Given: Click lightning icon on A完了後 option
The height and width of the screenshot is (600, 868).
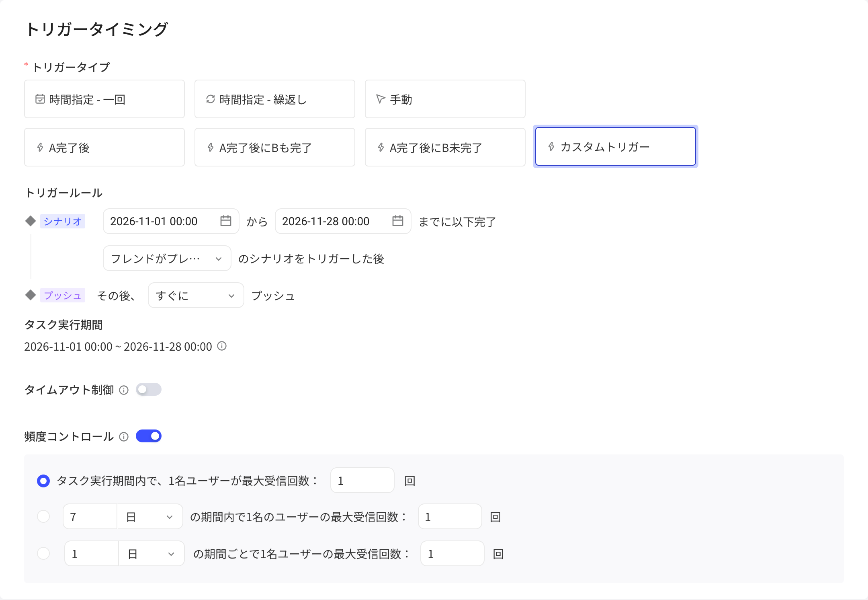Looking at the screenshot, I should [40, 147].
